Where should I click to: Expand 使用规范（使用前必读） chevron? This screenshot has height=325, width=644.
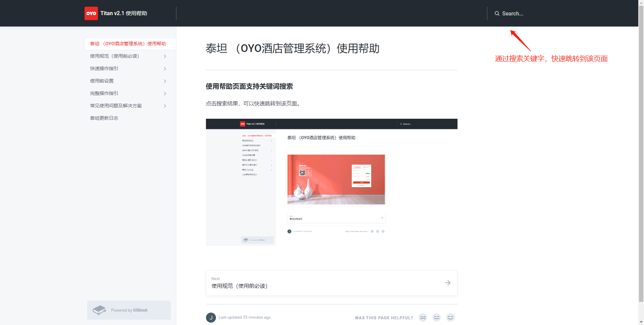point(165,56)
